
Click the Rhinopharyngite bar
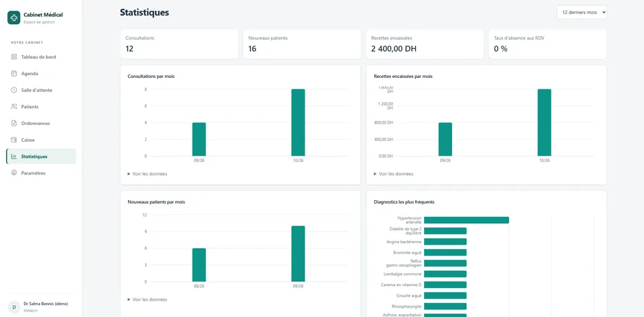tap(445, 306)
